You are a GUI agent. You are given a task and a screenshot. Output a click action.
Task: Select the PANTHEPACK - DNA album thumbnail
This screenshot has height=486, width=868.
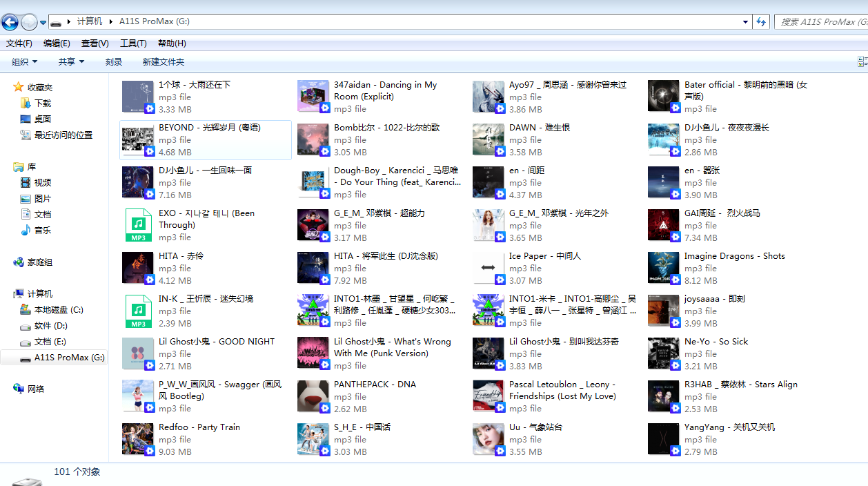pos(313,396)
